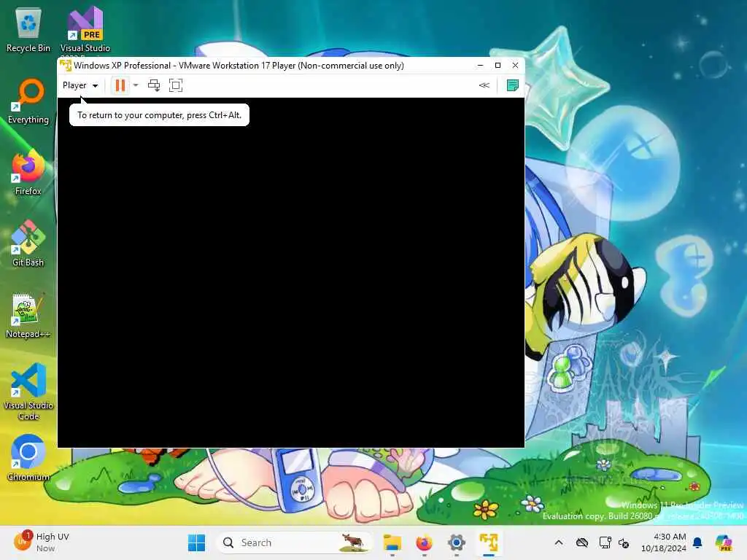747x560 pixels.
Task: Select the Notepad++ desktop shortcut
Action: click(x=28, y=316)
